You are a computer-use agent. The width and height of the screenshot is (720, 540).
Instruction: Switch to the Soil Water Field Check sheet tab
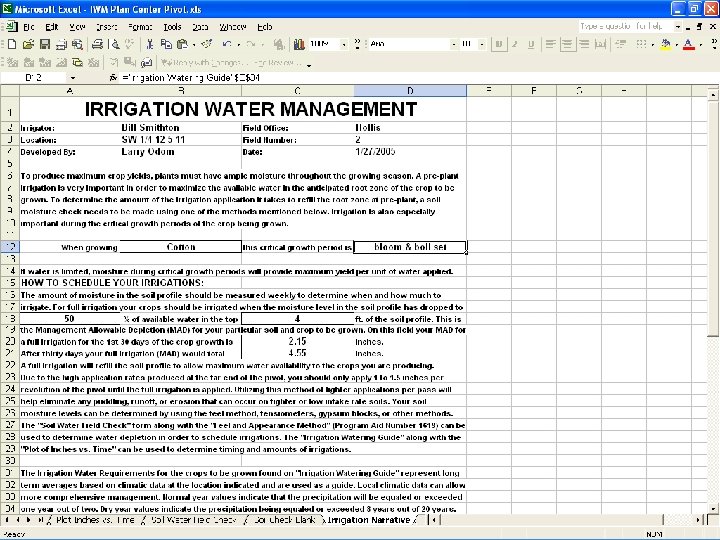pyautogui.click(x=193, y=520)
